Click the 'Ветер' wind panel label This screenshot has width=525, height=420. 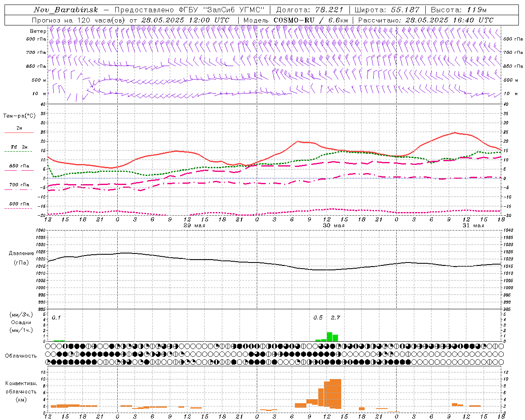pos(38,31)
